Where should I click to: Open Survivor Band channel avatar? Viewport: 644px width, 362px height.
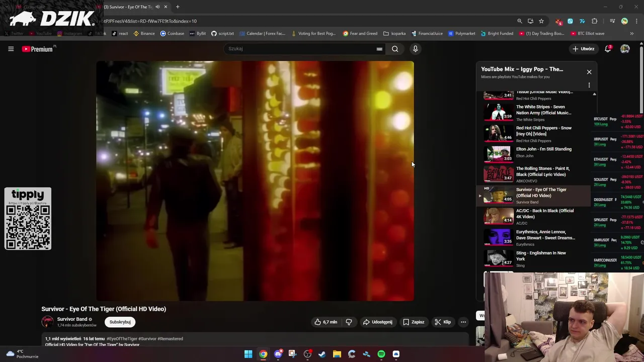pos(47,322)
